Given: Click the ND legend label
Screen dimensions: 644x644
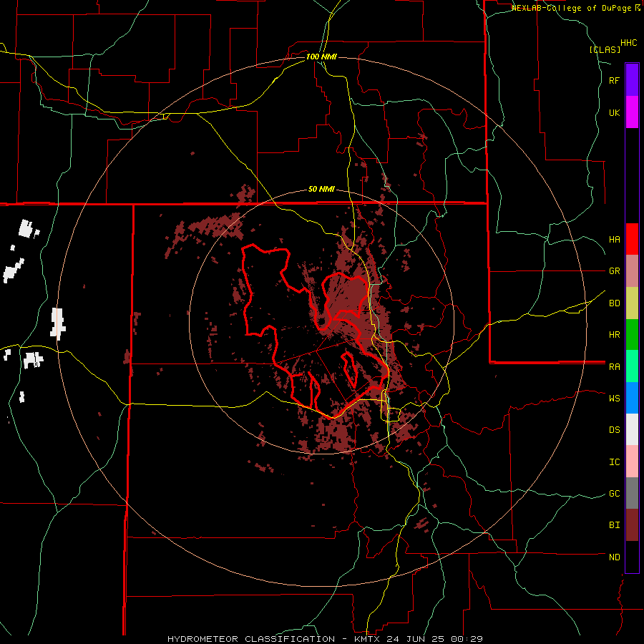Looking at the screenshot, I should (x=614, y=557).
